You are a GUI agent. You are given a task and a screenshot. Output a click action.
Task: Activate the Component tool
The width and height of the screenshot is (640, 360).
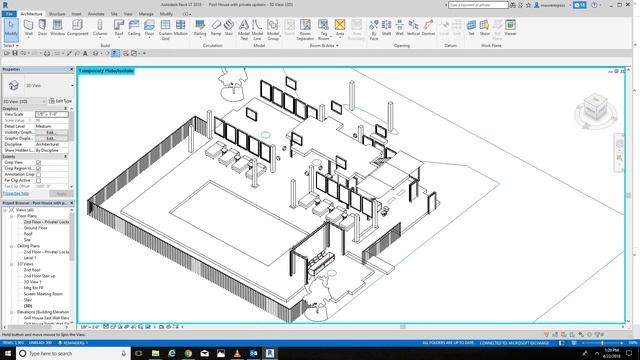coord(78,28)
